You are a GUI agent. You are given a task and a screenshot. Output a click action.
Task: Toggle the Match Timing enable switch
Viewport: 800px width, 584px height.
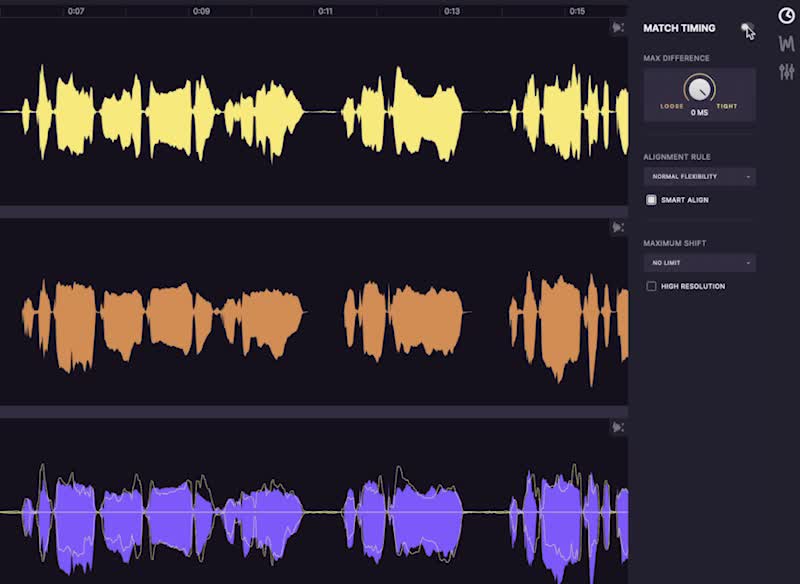click(x=746, y=28)
